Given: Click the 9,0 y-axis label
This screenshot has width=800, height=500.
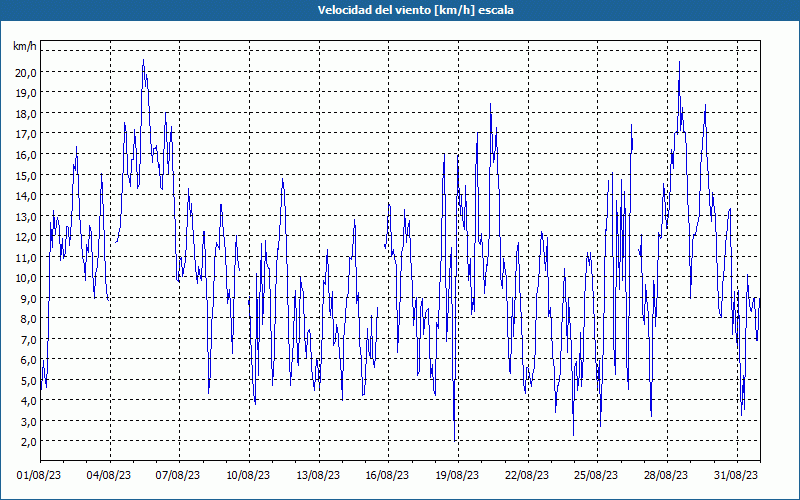Looking at the screenshot, I should (x=29, y=298).
